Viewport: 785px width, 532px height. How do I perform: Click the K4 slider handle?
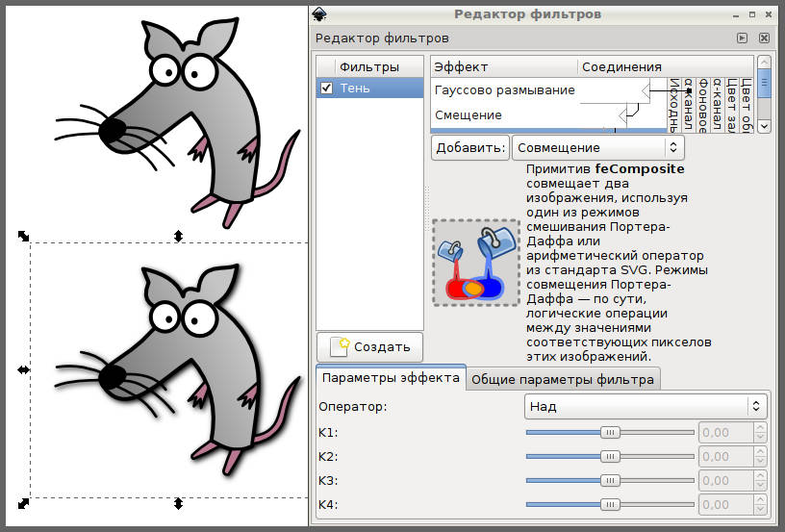[610, 504]
